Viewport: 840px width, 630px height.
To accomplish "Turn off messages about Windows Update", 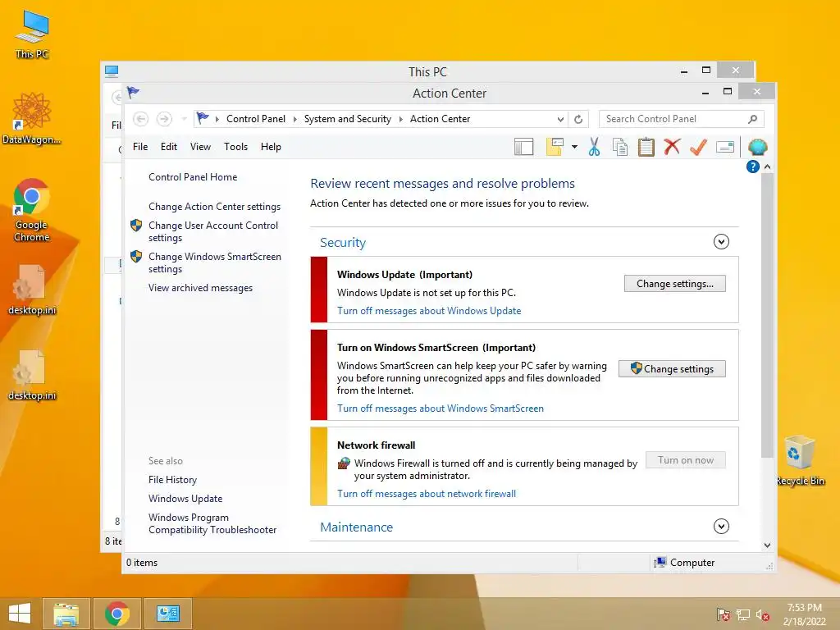I will click(x=429, y=311).
